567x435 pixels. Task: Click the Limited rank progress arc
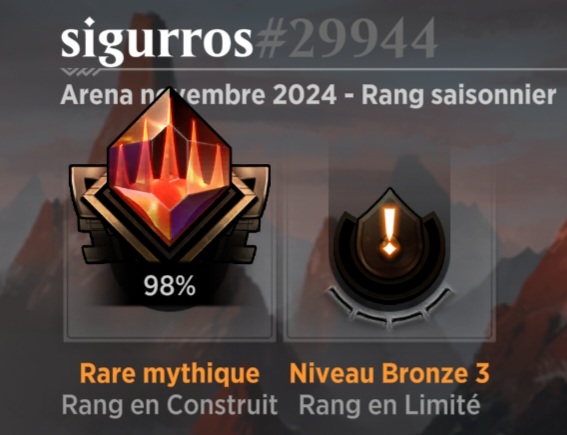tap(389, 308)
